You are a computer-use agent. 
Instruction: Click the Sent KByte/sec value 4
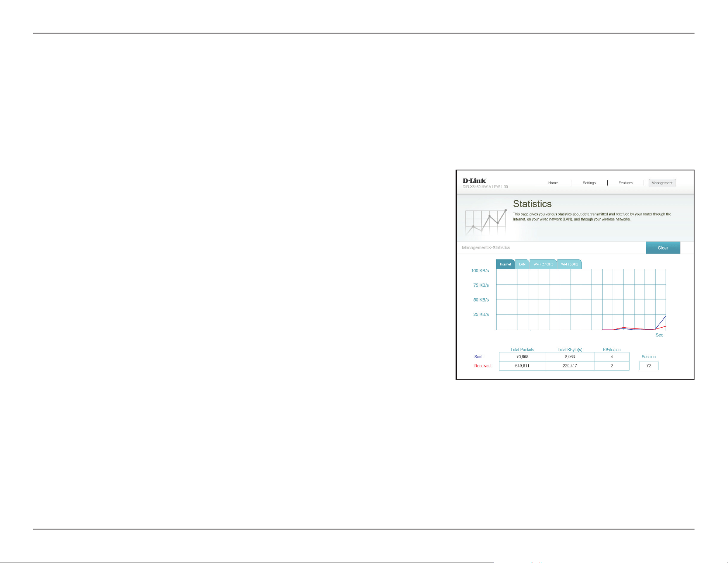click(611, 357)
